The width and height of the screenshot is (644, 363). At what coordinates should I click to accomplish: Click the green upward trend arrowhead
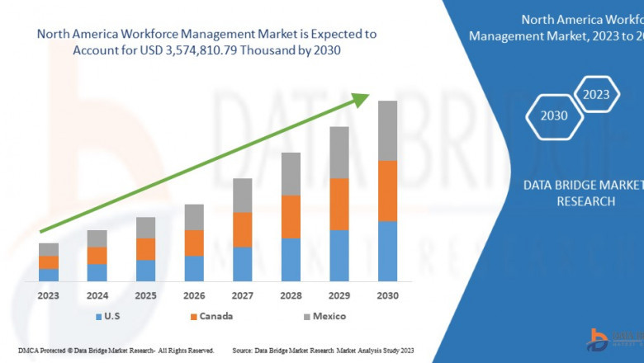[360, 100]
